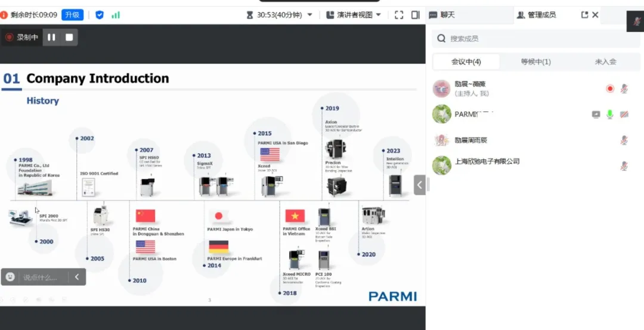Collapse the floating chat input bar
Viewport: 644px width, 330px height.
click(x=77, y=277)
